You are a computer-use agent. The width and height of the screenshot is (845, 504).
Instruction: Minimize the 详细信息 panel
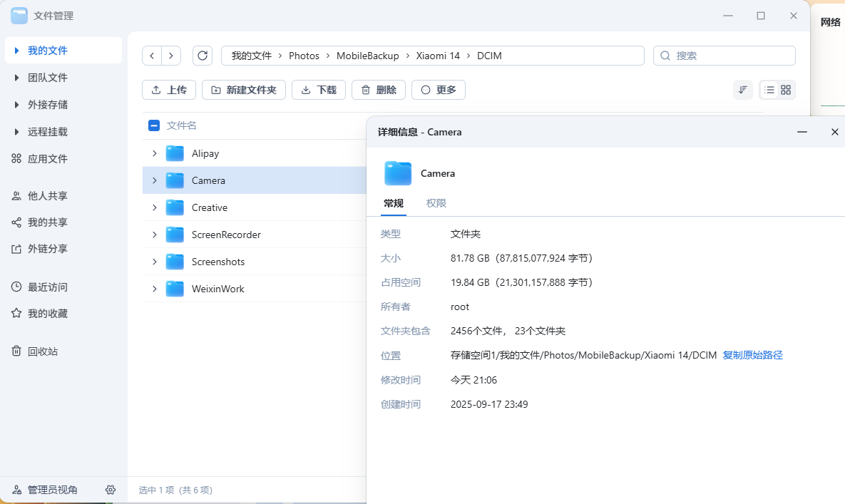[802, 132]
